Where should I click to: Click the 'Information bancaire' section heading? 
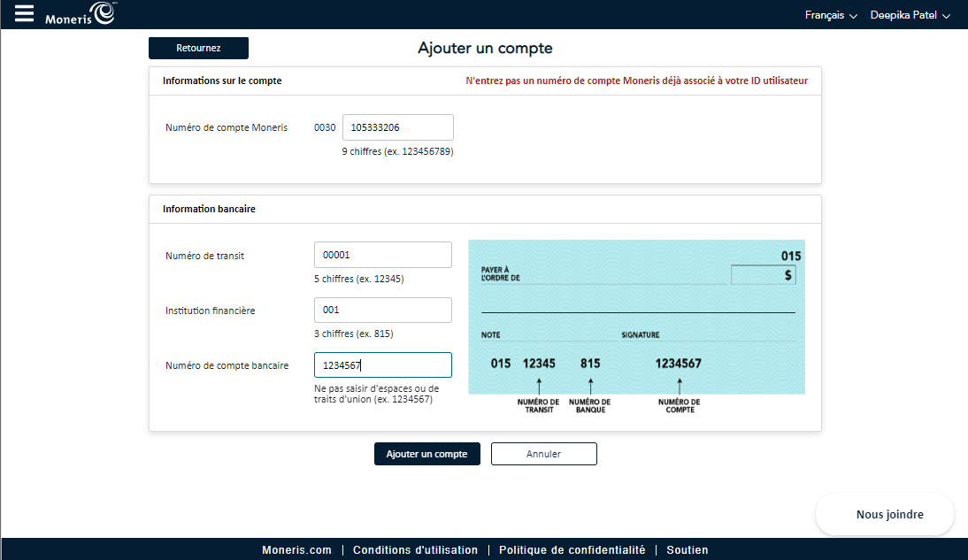pyautogui.click(x=209, y=209)
